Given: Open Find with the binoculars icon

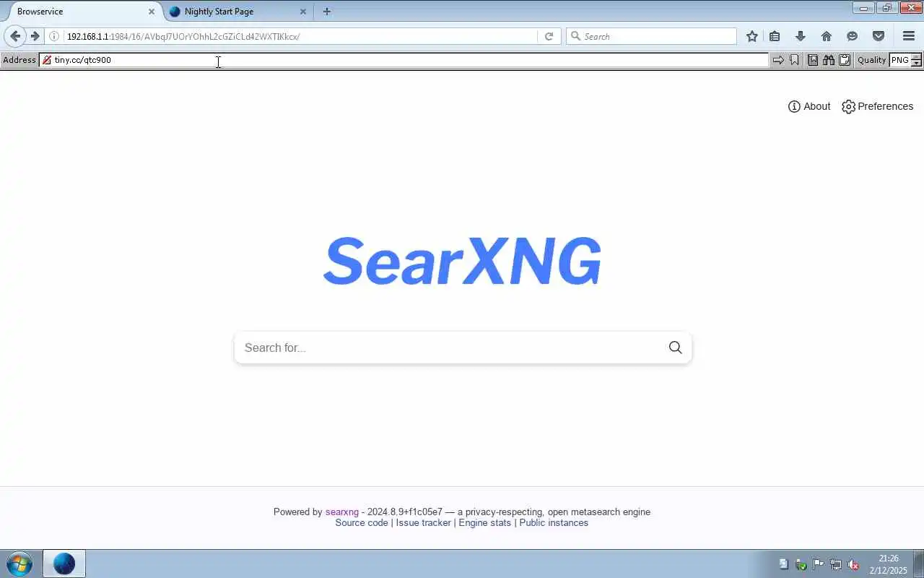Looking at the screenshot, I should tap(829, 60).
